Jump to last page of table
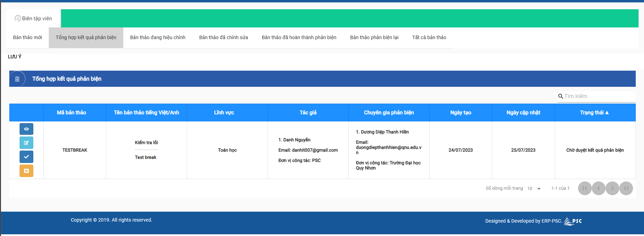 (626, 188)
